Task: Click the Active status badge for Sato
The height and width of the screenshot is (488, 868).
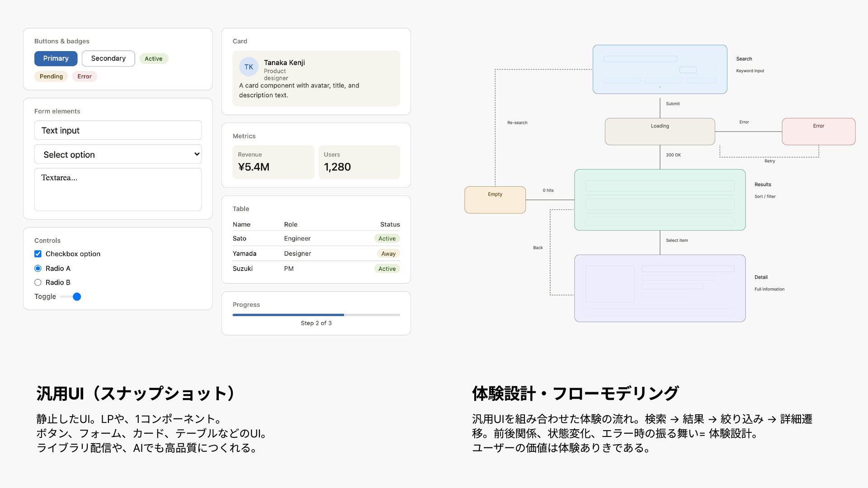Action: [387, 239]
